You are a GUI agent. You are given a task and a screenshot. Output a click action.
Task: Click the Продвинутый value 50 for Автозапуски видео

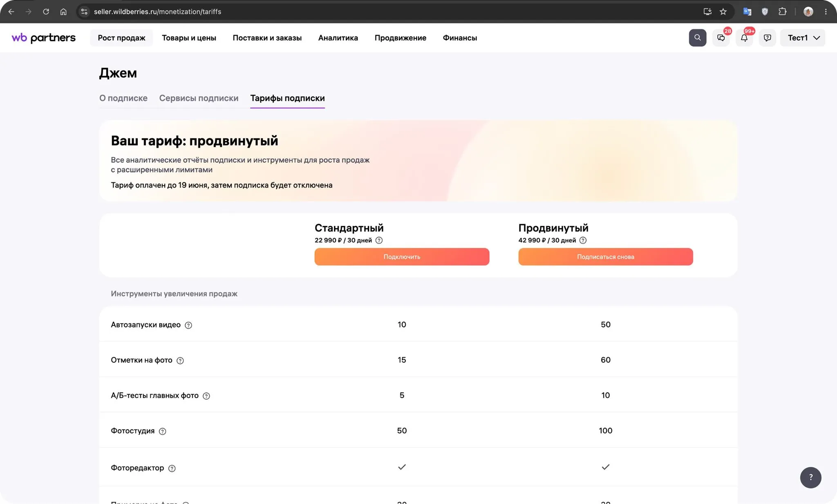(x=606, y=325)
